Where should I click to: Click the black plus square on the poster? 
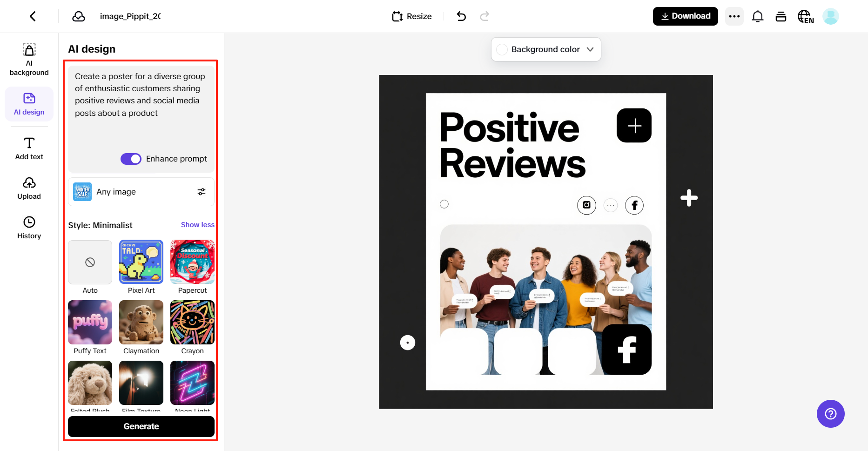(x=634, y=126)
